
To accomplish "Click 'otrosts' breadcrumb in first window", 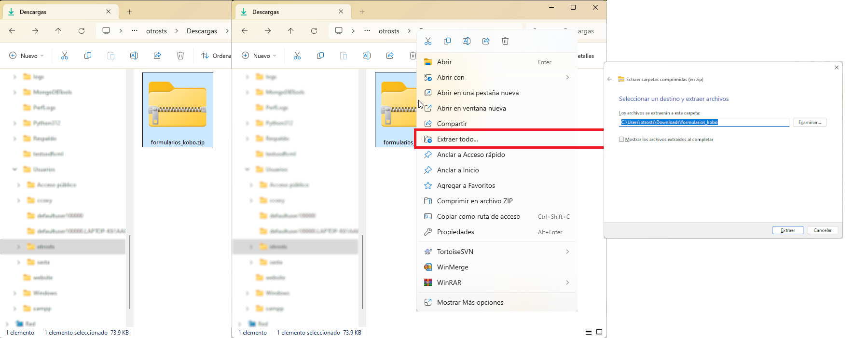I will (156, 31).
